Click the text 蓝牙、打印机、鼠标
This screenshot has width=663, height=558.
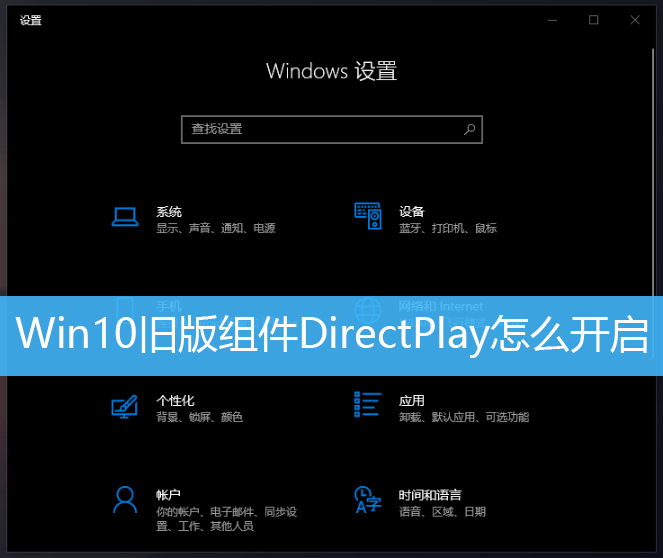click(x=448, y=228)
